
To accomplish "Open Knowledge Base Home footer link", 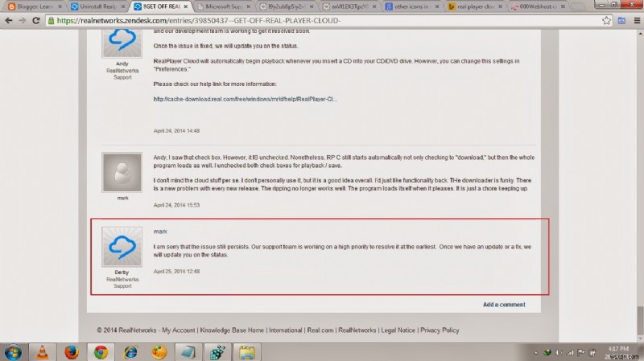I will 232,330.
